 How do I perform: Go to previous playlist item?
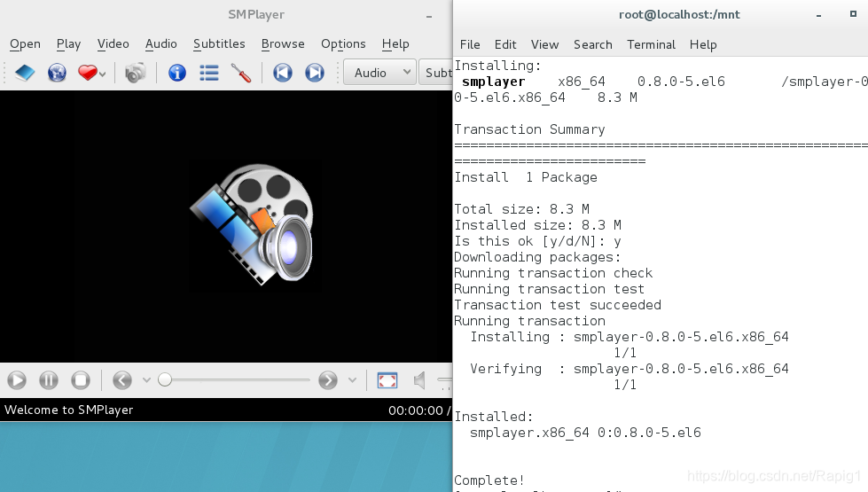(282, 73)
